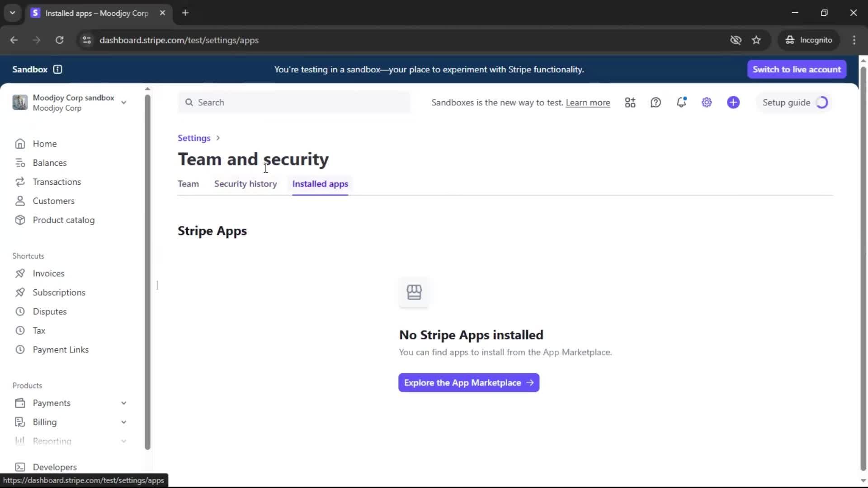This screenshot has width=868, height=488.
Task: Open the Learn more link
Action: 588,103
